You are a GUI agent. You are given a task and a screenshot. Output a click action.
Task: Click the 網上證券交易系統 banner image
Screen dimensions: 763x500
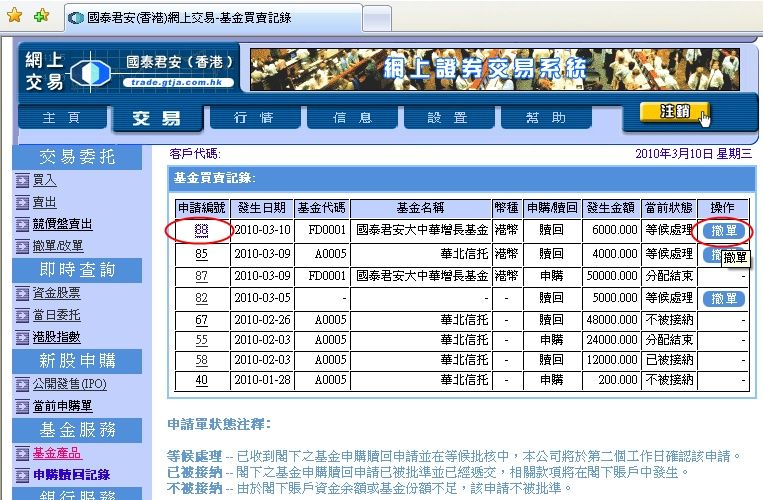pyautogui.click(x=495, y=69)
